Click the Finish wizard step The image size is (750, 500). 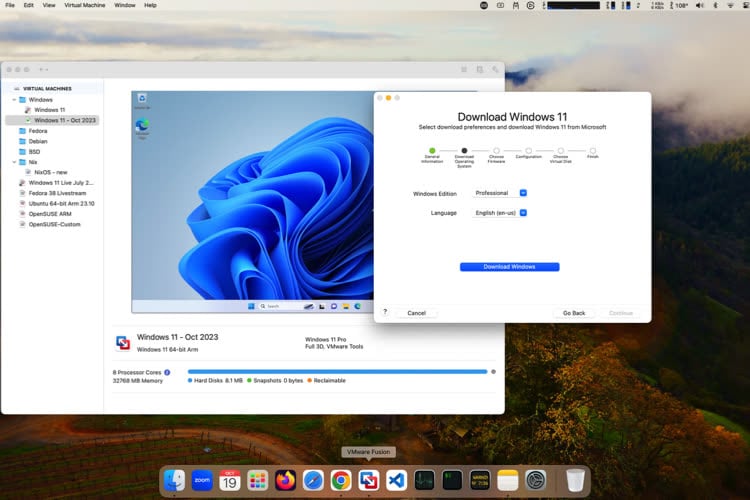pyautogui.click(x=593, y=153)
